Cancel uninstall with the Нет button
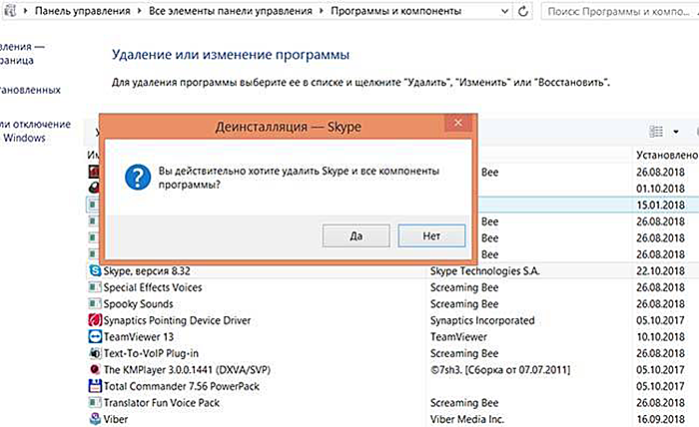Image resolution: width=699 pixels, height=427 pixels. (x=432, y=236)
